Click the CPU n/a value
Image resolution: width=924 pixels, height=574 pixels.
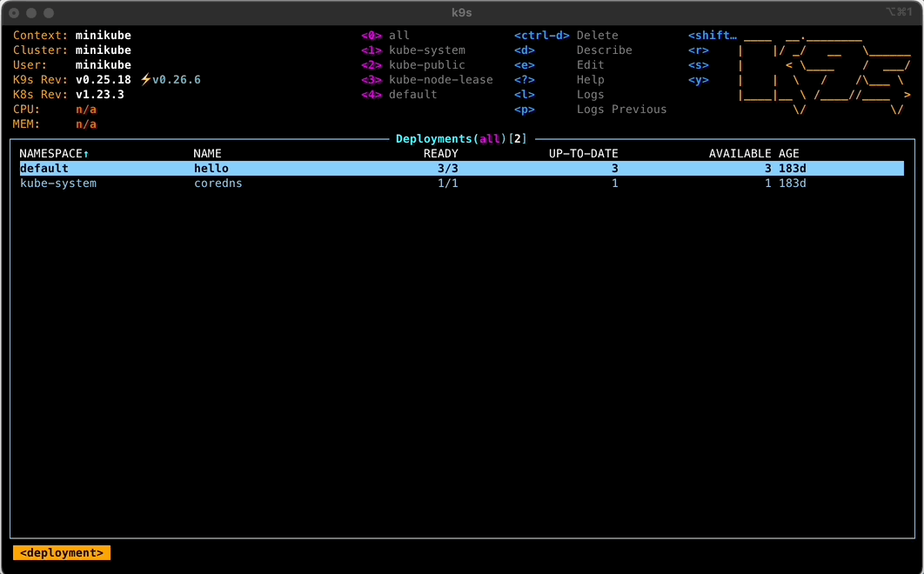[86, 109]
